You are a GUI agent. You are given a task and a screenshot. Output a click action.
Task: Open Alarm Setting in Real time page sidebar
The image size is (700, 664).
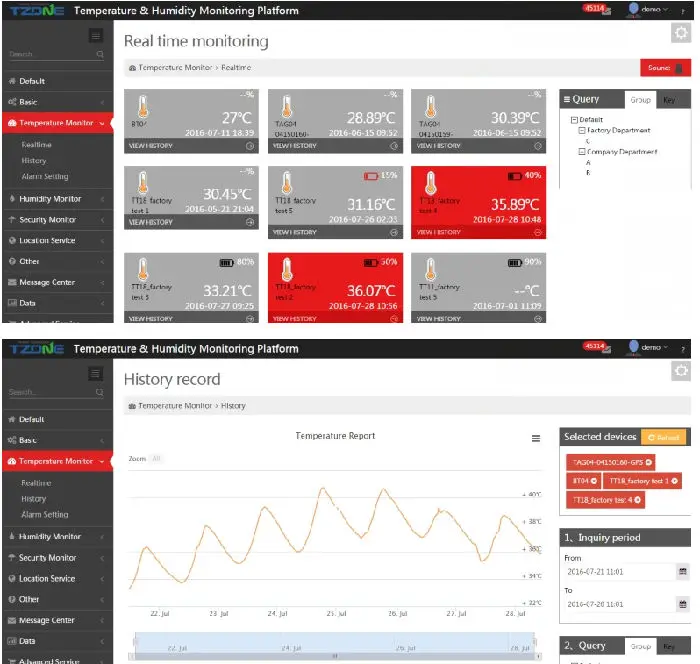click(45, 177)
